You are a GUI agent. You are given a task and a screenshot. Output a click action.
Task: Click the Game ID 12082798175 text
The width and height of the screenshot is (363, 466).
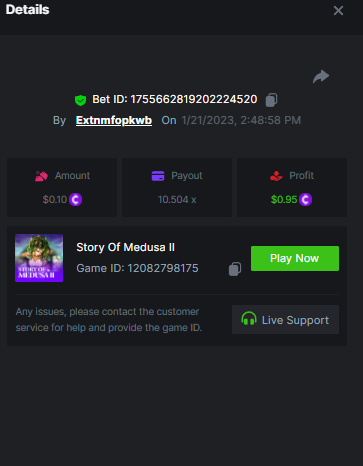click(x=137, y=268)
